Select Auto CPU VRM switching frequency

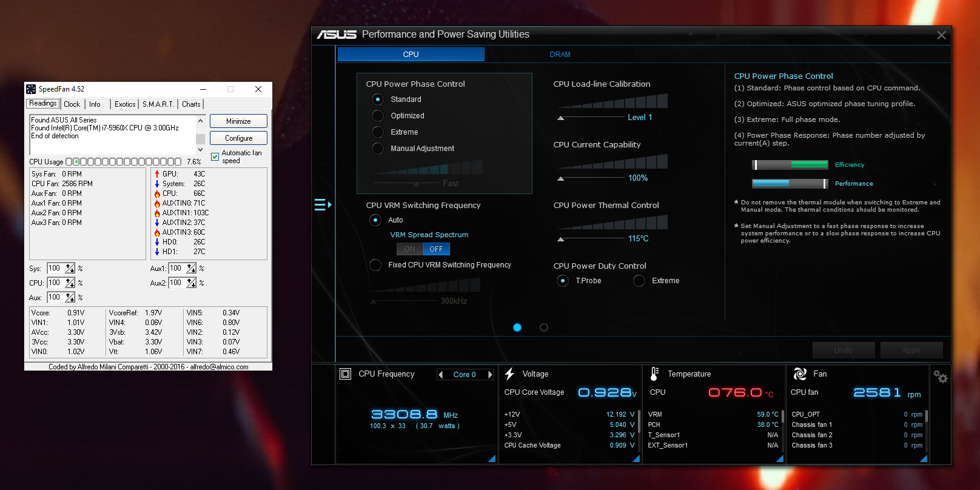click(x=375, y=220)
